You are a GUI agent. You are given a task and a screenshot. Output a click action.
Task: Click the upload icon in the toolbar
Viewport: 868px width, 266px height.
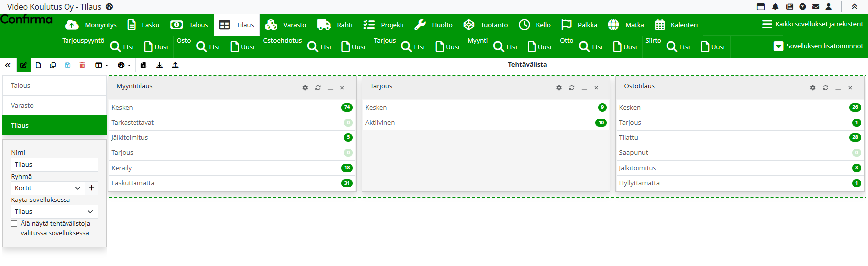pyautogui.click(x=175, y=65)
